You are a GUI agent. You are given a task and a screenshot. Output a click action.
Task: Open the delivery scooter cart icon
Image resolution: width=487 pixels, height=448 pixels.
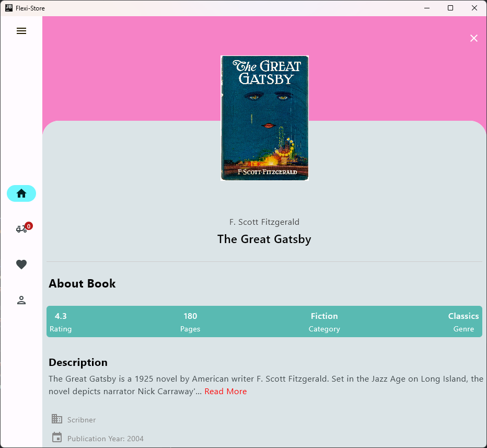pyautogui.click(x=21, y=229)
